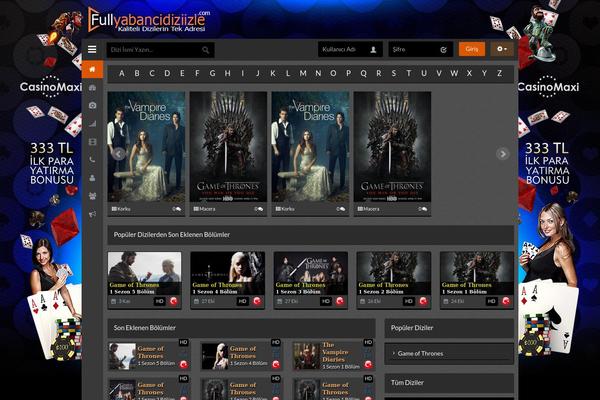The image size is (600, 400).
Task: Open second Game of Thrones poster in carousel
Action: pyautogui.click(x=392, y=147)
